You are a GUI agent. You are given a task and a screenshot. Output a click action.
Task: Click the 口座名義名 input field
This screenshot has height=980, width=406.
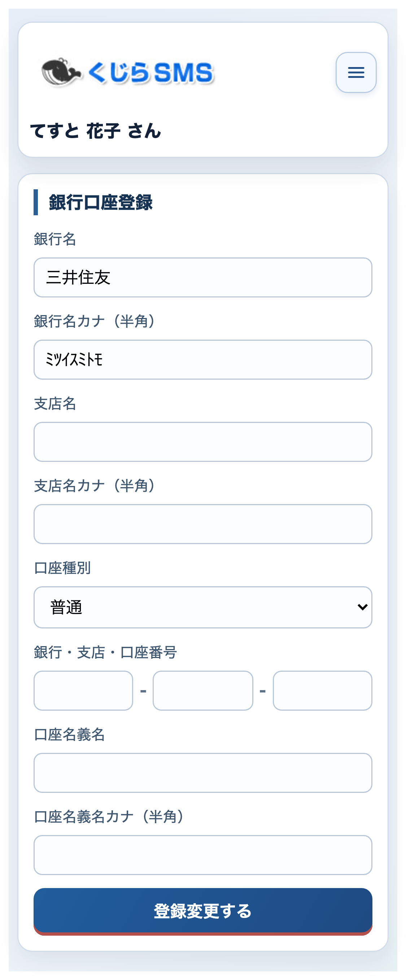(x=202, y=772)
